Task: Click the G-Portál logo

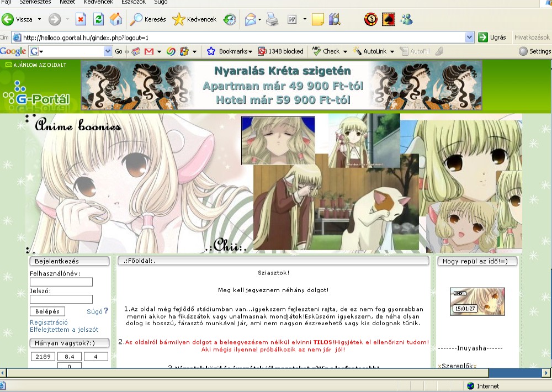Action: (x=36, y=93)
